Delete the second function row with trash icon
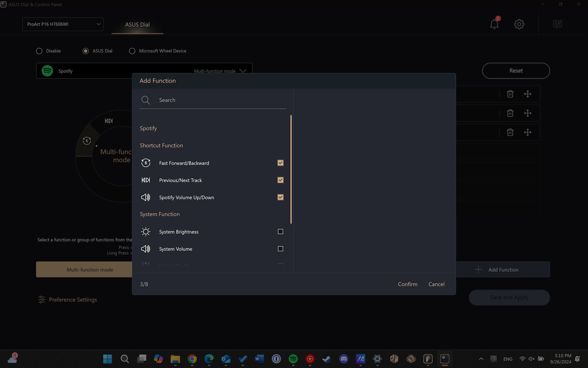 pyautogui.click(x=510, y=113)
